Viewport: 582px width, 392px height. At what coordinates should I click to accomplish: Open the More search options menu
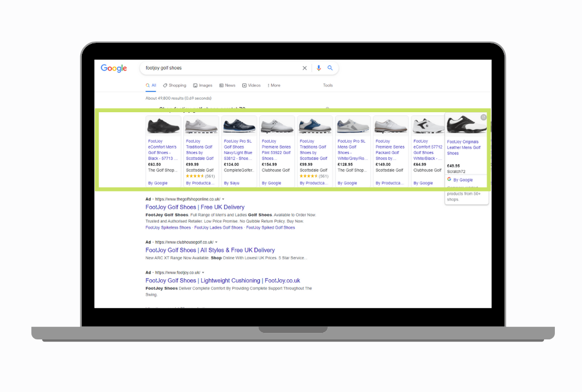click(x=274, y=85)
